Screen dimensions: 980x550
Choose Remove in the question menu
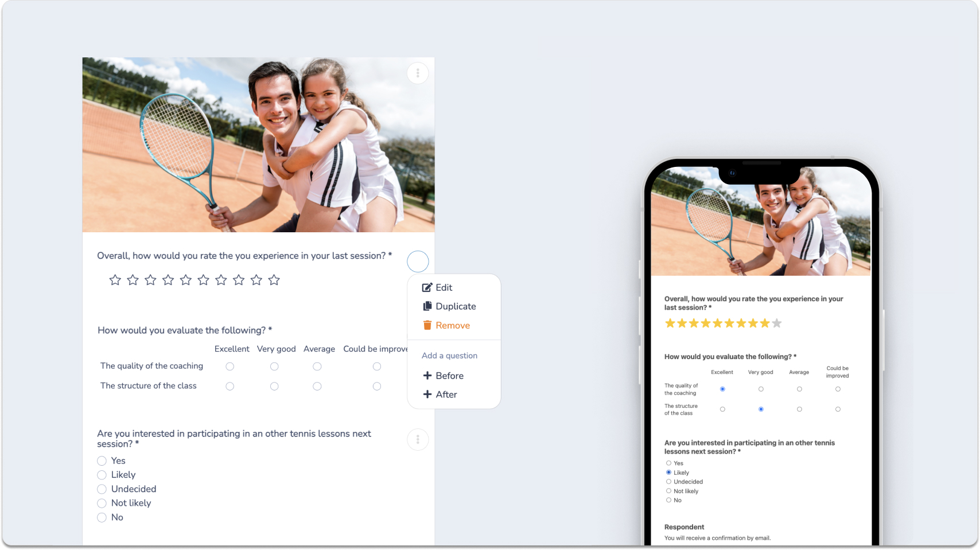pyautogui.click(x=446, y=326)
